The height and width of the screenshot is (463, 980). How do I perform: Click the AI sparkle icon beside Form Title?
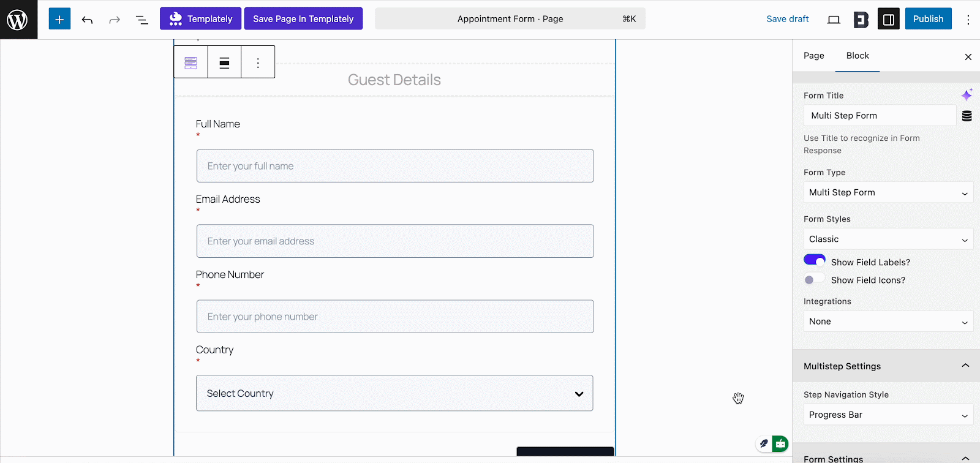coord(967,95)
